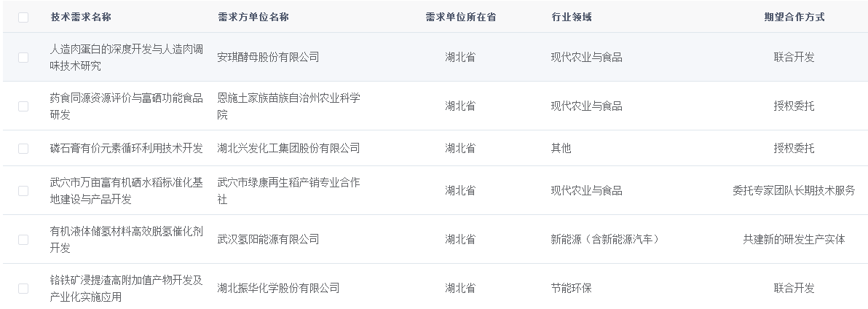
Task: Click the 委托专家团队长期技术服务 cell
Action: click(794, 190)
